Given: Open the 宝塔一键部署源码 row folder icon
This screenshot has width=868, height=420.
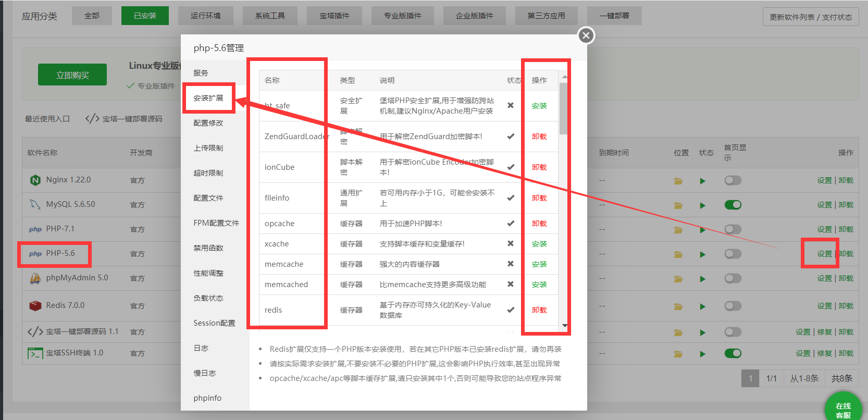Looking at the screenshot, I should 678,332.
